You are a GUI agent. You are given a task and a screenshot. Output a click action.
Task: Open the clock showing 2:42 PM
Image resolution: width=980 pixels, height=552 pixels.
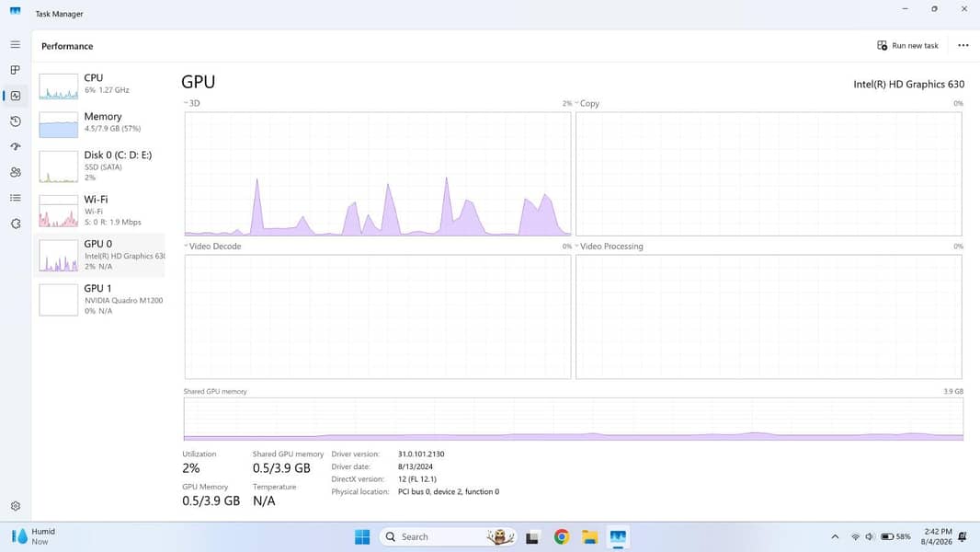[936, 537]
